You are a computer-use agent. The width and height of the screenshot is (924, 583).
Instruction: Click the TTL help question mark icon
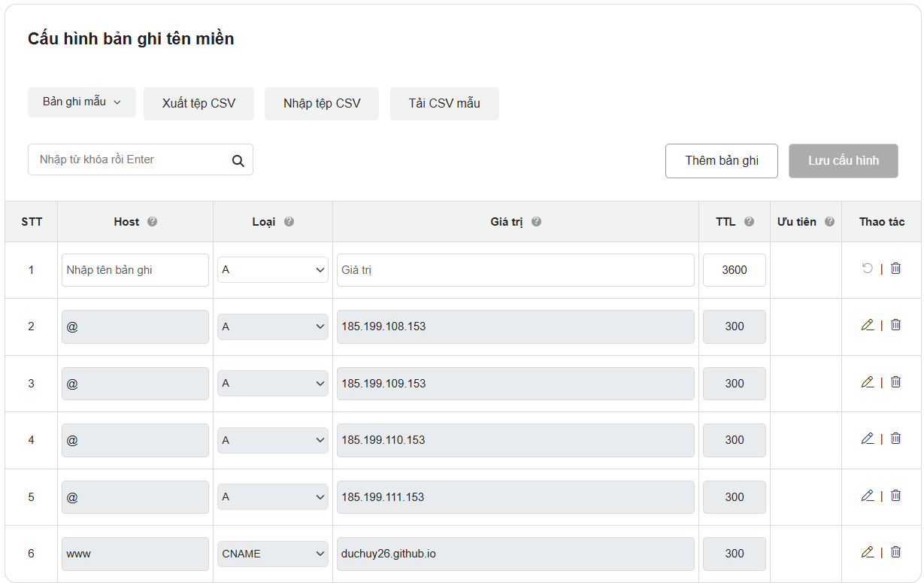tap(749, 221)
